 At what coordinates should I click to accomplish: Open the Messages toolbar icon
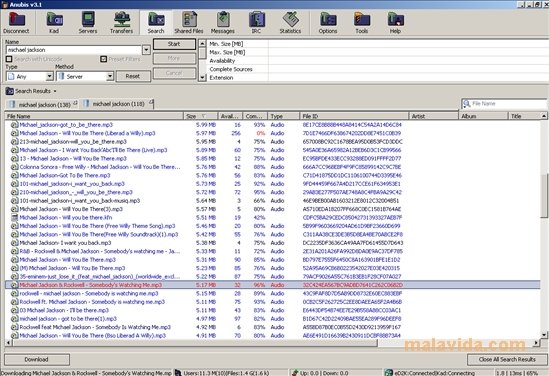[223, 22]
